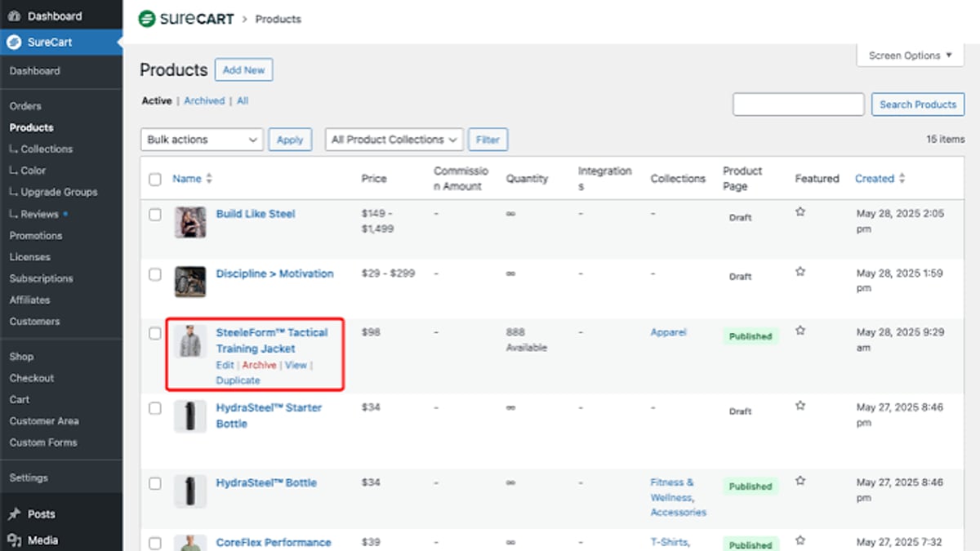Open the Fitness & Wellness collection link

[672, 490]
